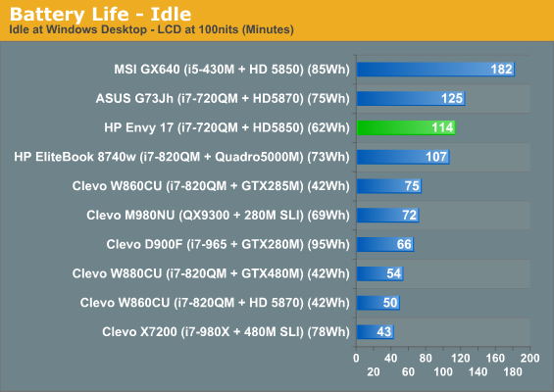Select the MSI GX640 (85Wh) label
This screenshot has height=392, width=554.
[231, 70]
